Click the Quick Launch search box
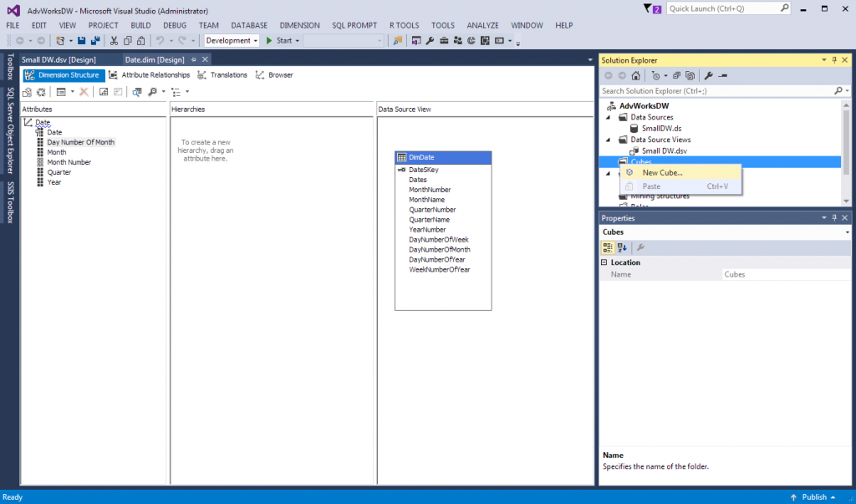Image resolution: width=856 pixels, height=504 pixels. click(x=729, y=8)
